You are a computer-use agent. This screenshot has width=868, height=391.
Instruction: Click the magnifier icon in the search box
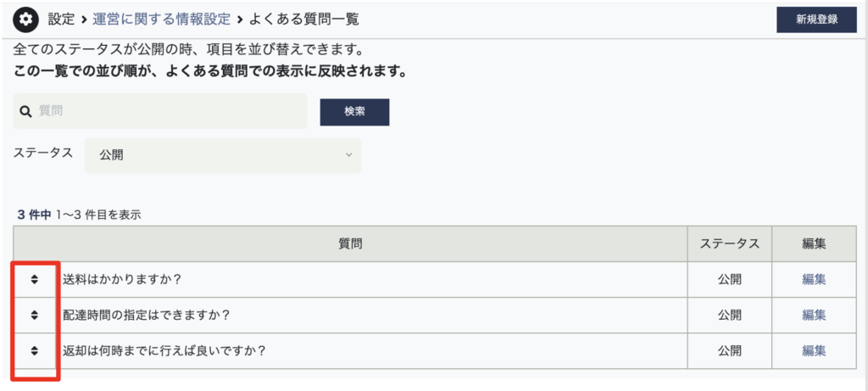click(25, 111)
